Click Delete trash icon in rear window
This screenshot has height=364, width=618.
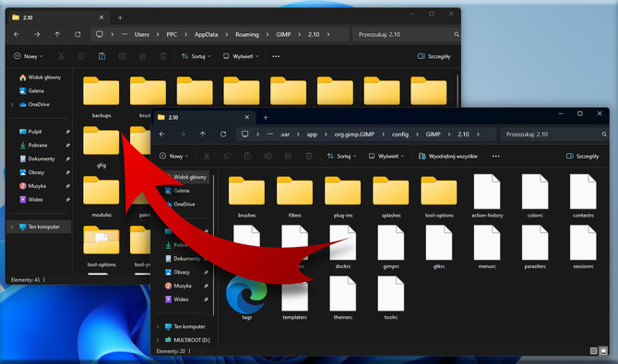pyautogui.click(x=163, y=56)
